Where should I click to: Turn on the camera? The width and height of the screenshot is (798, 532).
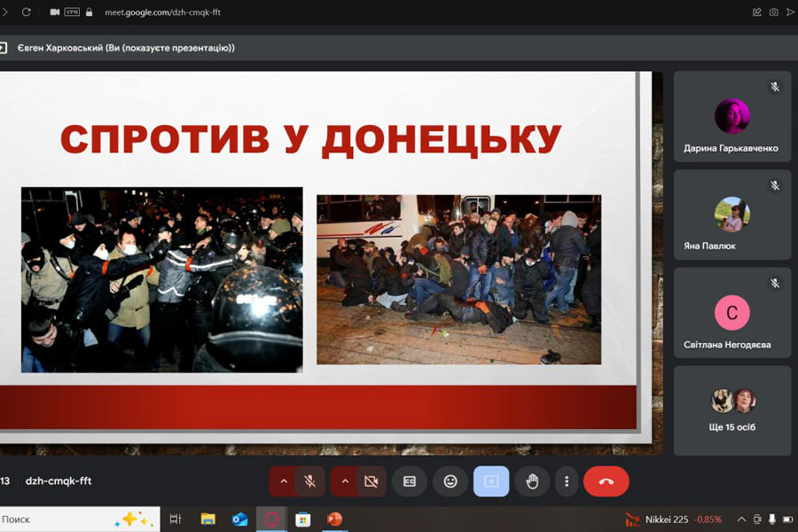pyautogui.click(x=372, y=481)
